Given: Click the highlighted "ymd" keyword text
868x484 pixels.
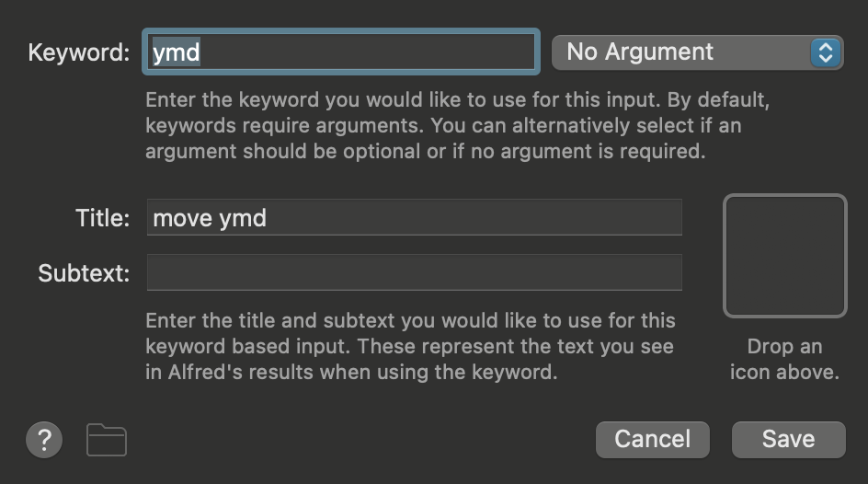Looking at the screenshot, I should pyautogui.click(x=177, y=52).
